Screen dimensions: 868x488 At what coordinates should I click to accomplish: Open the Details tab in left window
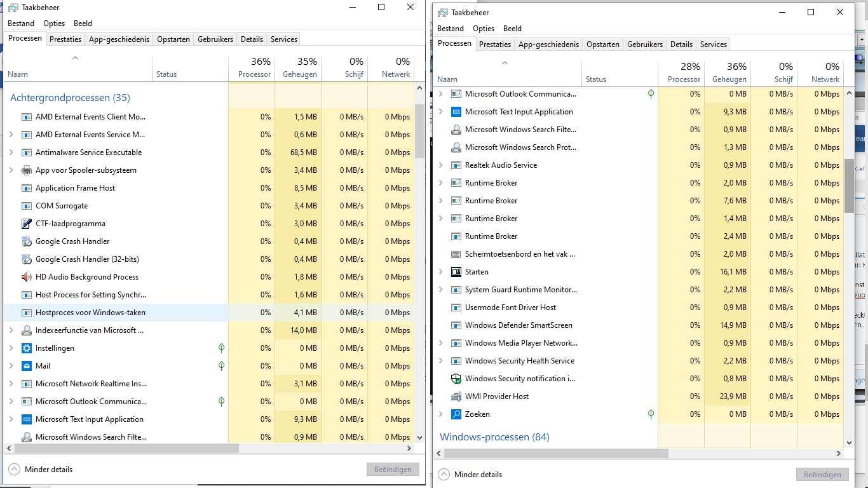tap(252, 39)
